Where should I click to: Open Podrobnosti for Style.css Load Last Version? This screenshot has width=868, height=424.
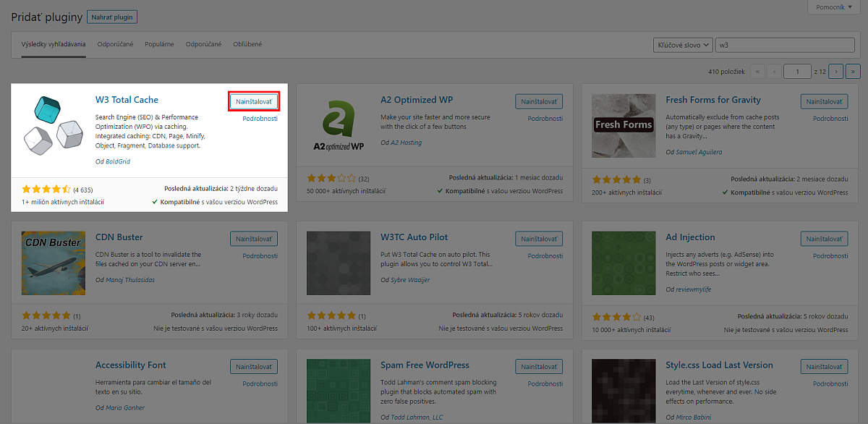(830, 384)
